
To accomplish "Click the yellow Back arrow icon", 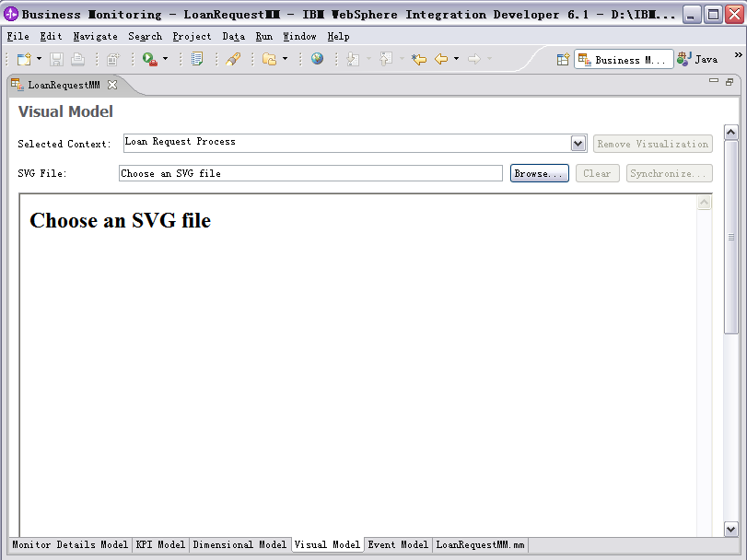I will coord(441,59).
